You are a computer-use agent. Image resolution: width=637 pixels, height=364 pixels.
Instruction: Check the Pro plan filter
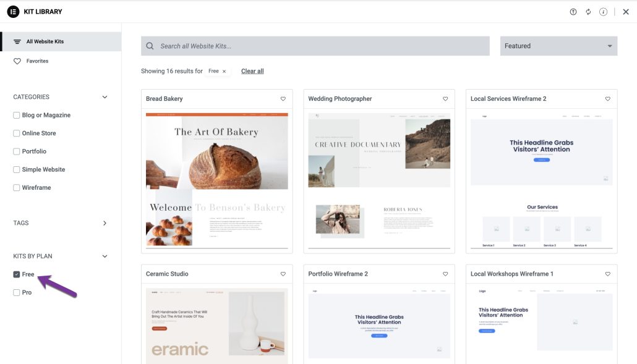(15, 292)
